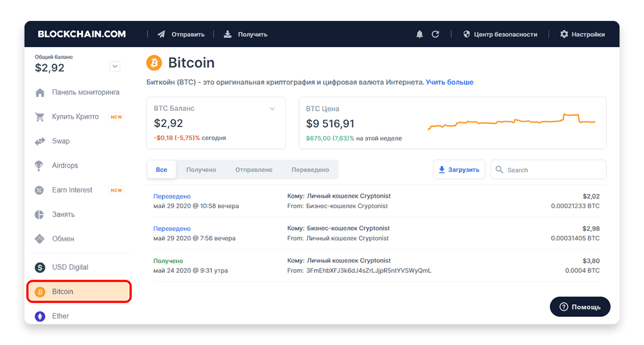
Task: Open notifications bell icon
Action: click(x=420, y=34)
